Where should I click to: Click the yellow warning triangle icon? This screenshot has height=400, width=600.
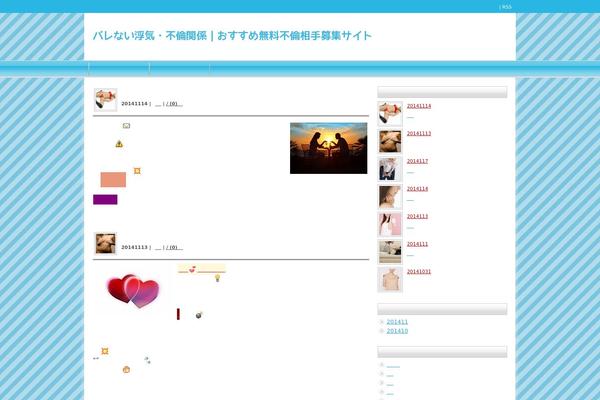coord(119,144)
